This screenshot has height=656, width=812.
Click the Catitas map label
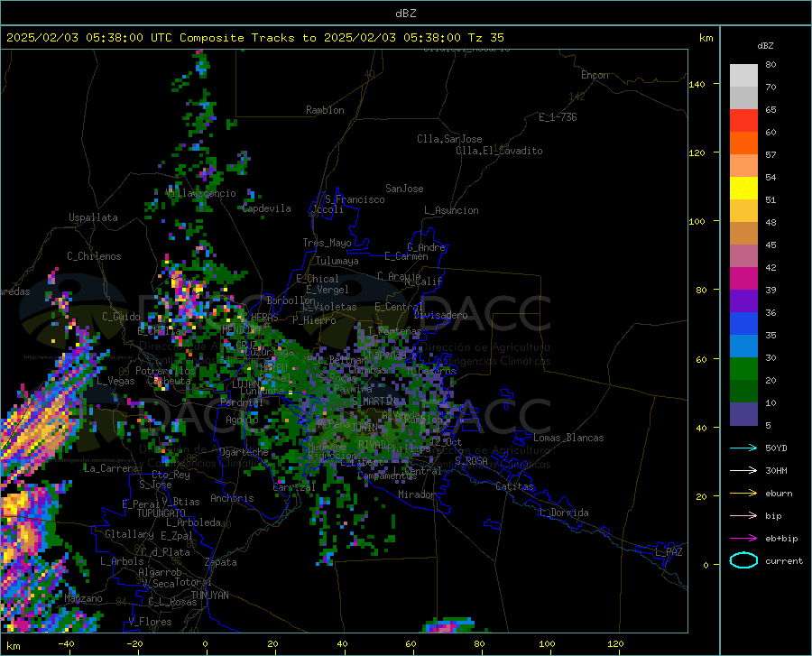pos(514,486)
